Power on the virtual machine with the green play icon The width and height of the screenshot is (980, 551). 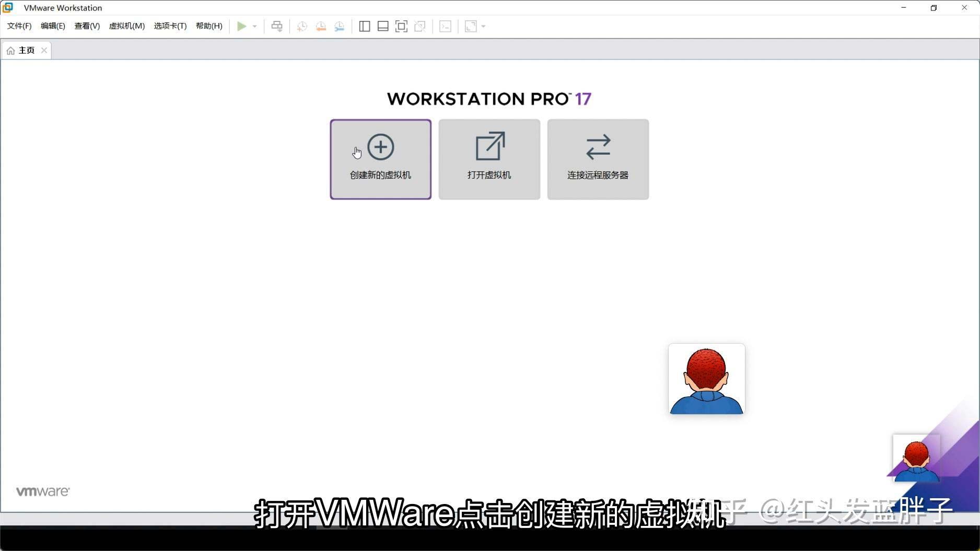coord(241,26)
